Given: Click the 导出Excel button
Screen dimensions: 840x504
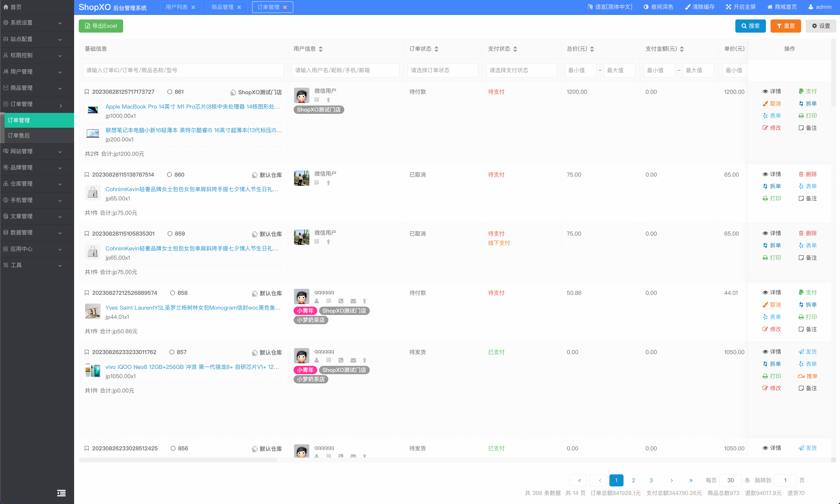Looking at the screenshot, I should pyautogui.click(x=101, y=26).
